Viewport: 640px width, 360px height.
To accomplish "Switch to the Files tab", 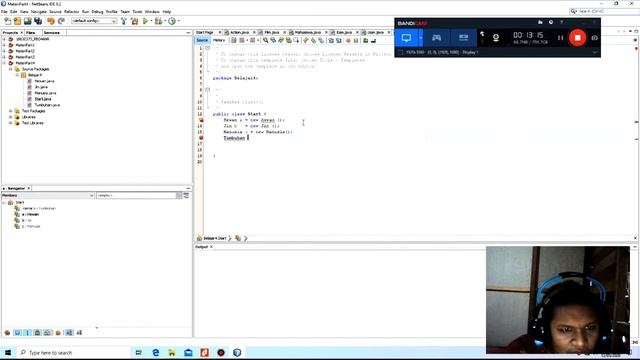I will (x=31, y=33).
